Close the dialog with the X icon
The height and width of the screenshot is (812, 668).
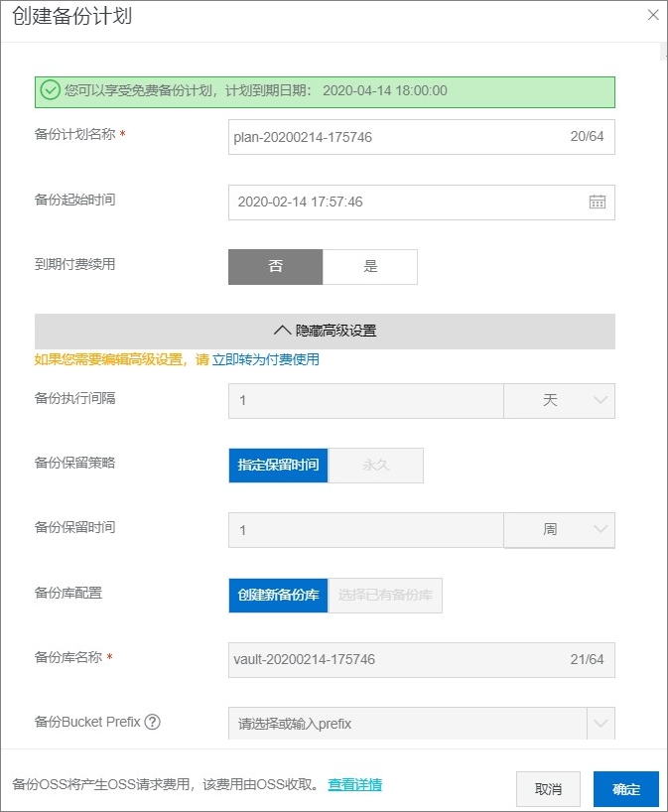click(x=653, y=15)
